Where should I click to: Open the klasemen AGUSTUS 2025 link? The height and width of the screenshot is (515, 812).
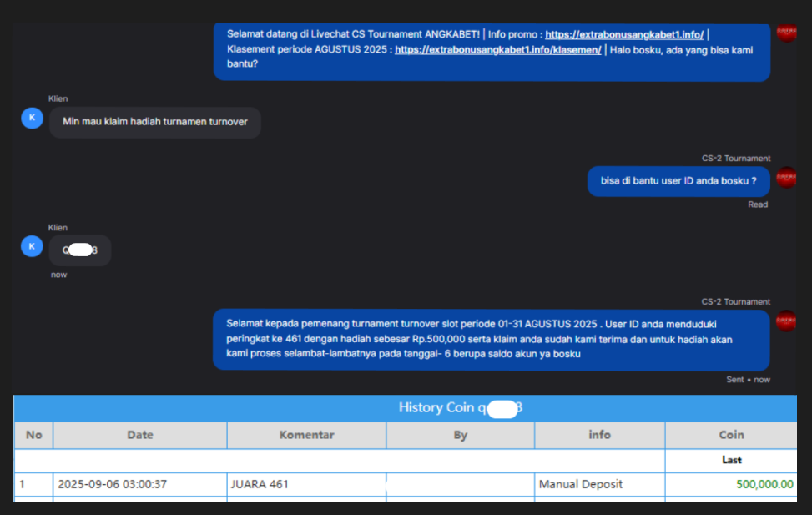coord(497,50)
